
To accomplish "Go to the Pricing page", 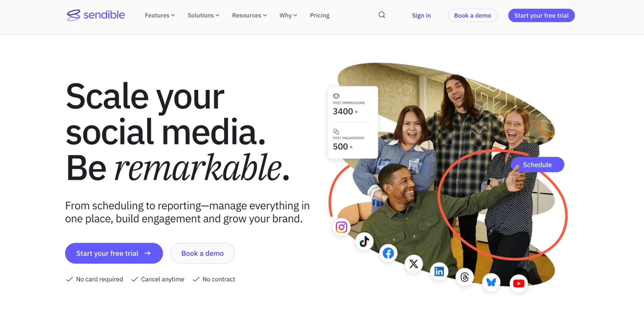I will (320, 15).
